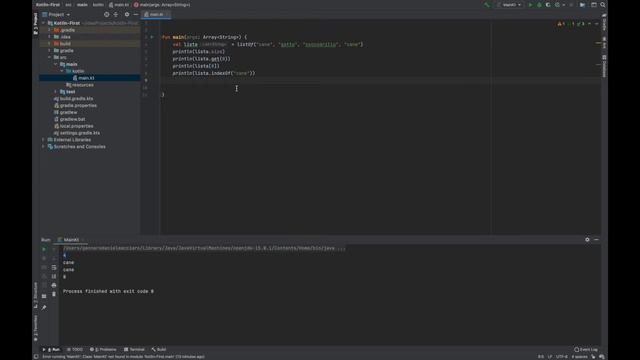Image resolution: width=640 pixels, height=360 pixels.
Task: Rerun program with green arrow in Run panel
Action: tap(44, 249)
